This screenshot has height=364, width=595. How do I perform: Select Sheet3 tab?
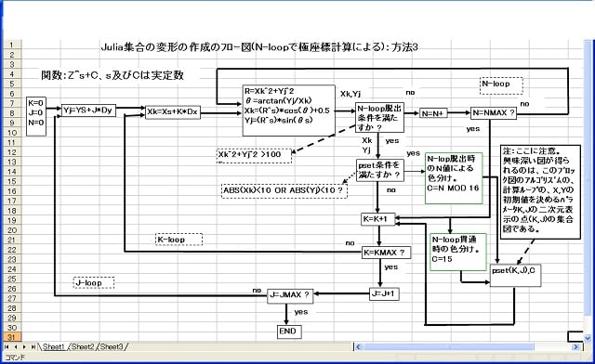[x=112, y=346]
